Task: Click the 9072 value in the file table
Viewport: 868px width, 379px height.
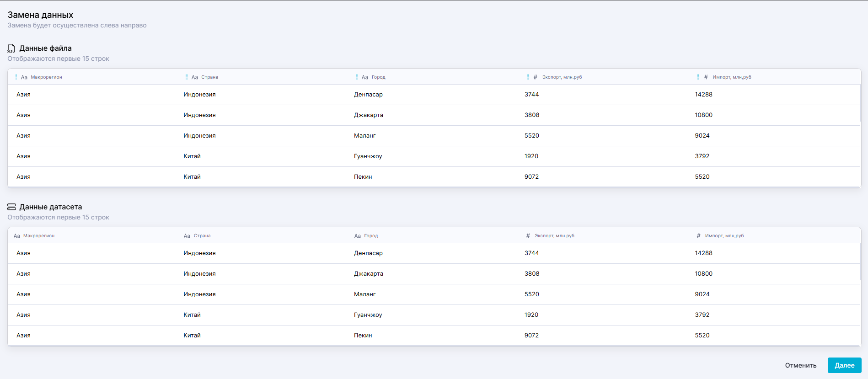Action: click(x=531, y=177)
